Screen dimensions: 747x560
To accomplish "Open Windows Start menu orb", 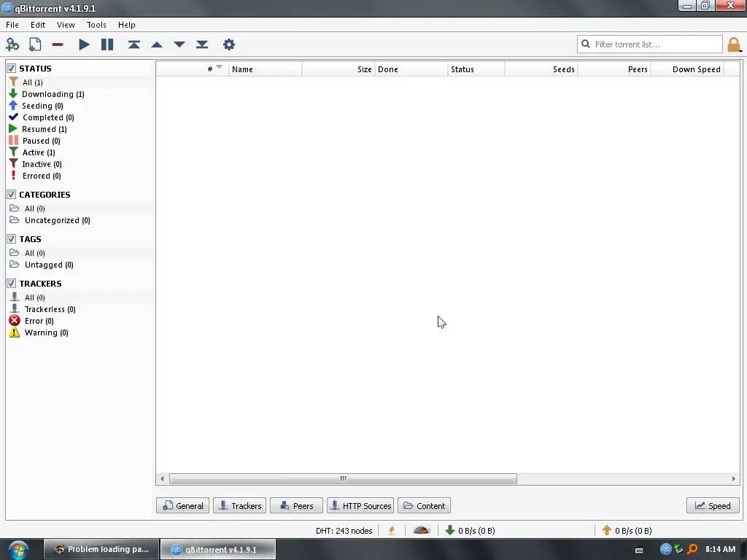I will pos(18,550).
